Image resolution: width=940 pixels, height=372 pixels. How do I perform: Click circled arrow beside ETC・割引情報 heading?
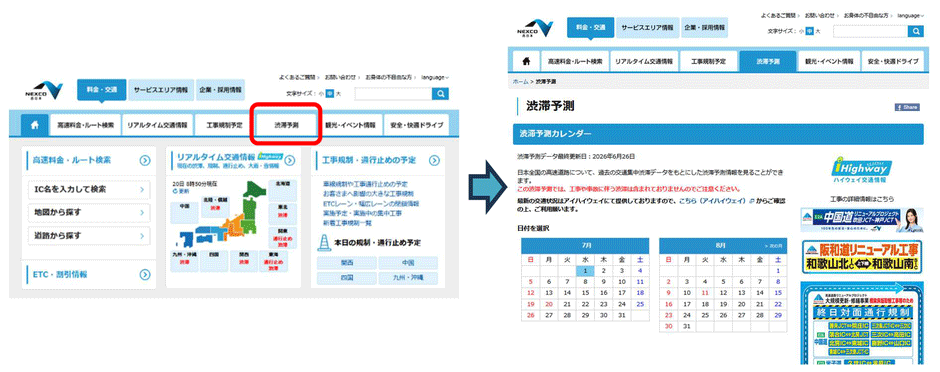coord(144,274)
